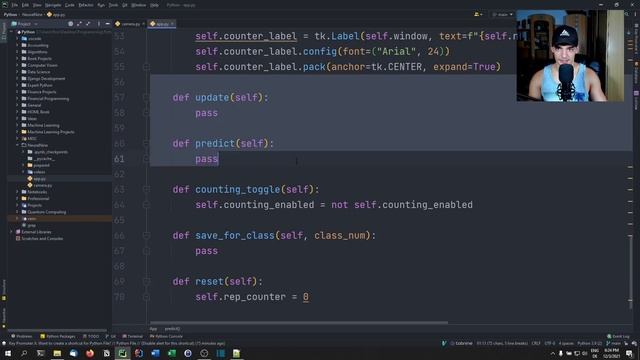Open Python interpreter selector in status bar
The width and height of the screenshot is (640, 360).
589,343
